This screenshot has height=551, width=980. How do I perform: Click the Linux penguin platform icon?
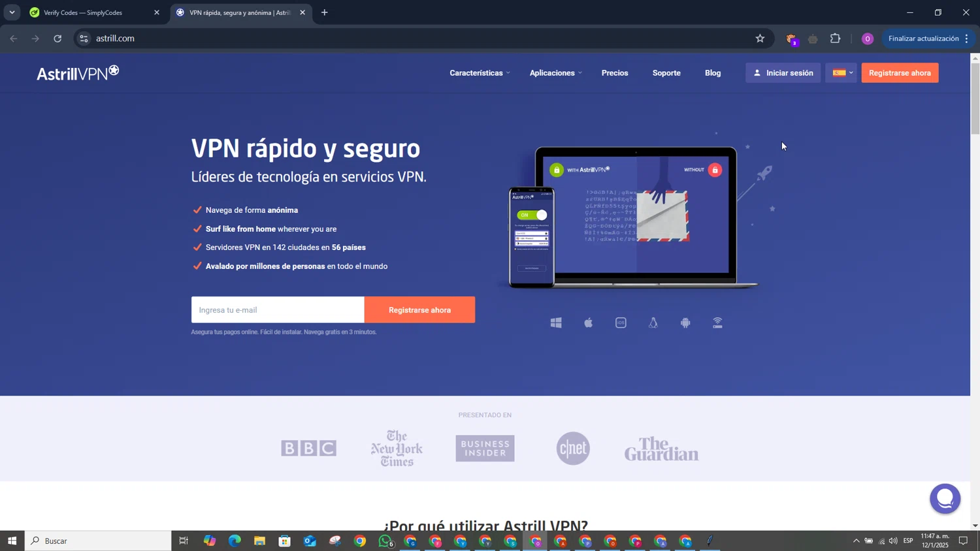click(x=653, y=323)
